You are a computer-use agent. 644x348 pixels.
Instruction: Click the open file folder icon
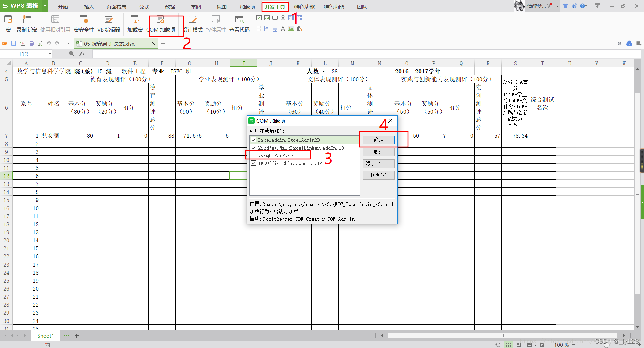[x=5, y=43]
